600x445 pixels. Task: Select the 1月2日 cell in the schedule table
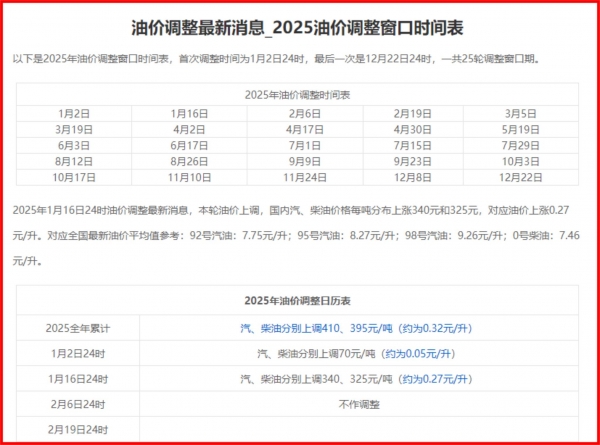point(75,113)
